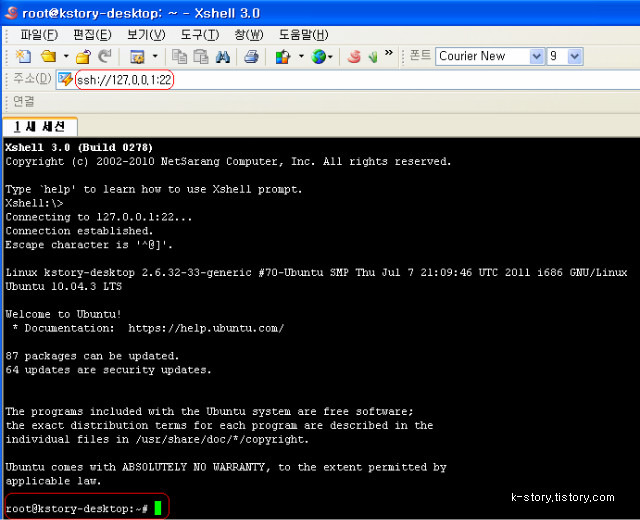Image resolution: width=640 pixels, height=520 pixels.
Task: Click the New session icon
Action: (23, 56)
